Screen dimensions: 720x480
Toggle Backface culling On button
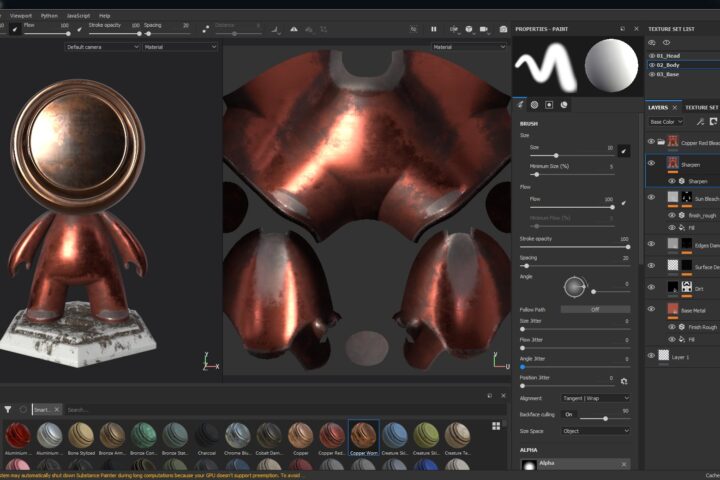569,414
